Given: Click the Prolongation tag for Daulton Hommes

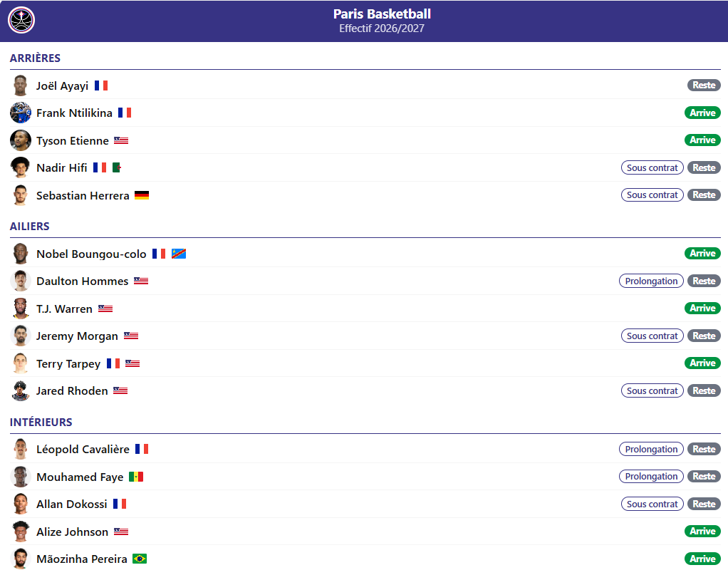Looking at the screenshot, I should click(x=651, y=281).
